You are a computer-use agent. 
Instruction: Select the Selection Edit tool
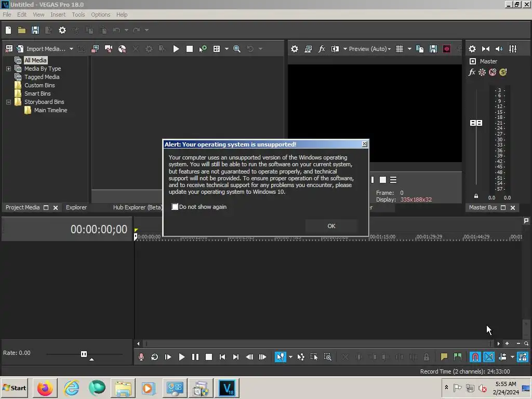pyautogui.click(x=314, y=357)
